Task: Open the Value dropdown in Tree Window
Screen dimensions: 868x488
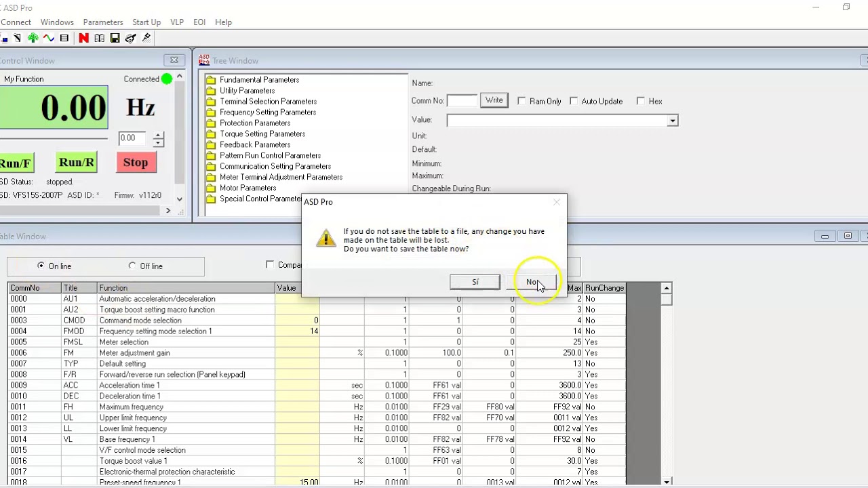Action: [672, 121]
